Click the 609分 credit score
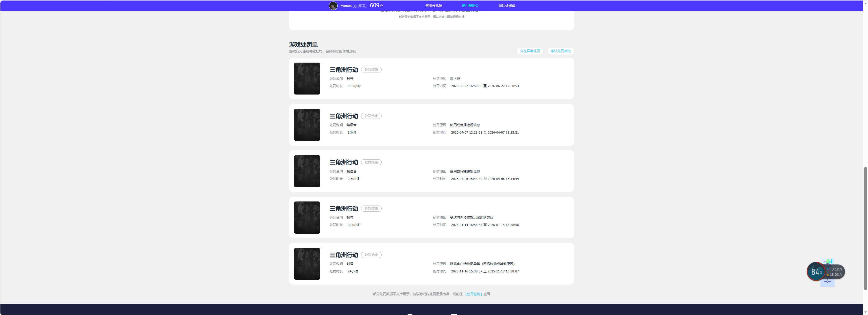The height and width of the screenshot is (315, 868). (376, 5)
